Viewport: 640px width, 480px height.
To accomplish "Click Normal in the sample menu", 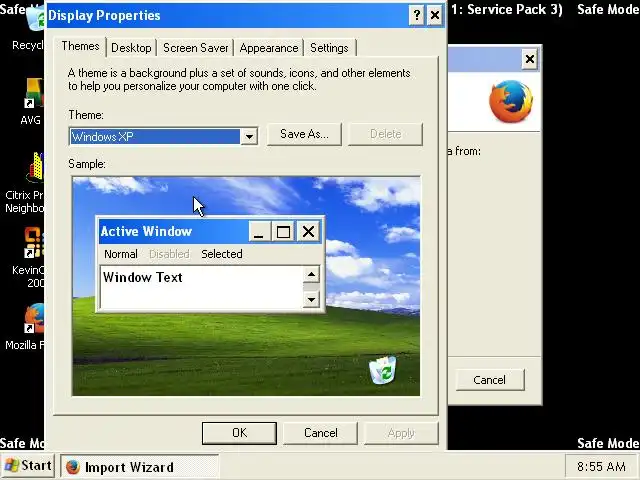I will [121, 254].
